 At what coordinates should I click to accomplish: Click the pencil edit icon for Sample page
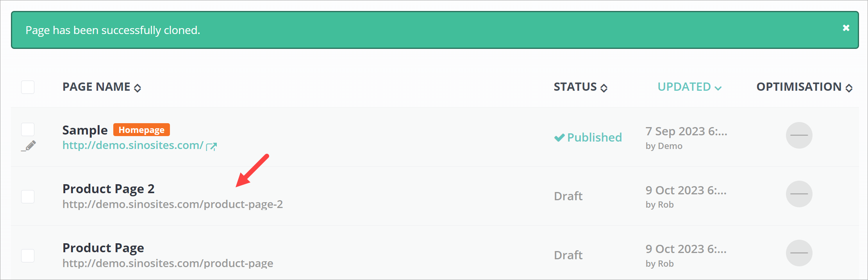29,146
